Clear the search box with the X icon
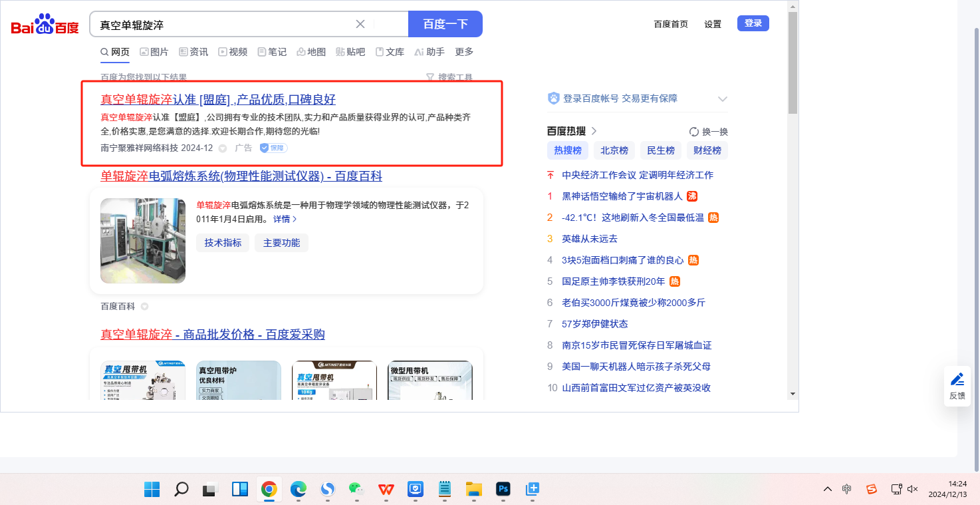980x505 pixels. coord(360,25)
